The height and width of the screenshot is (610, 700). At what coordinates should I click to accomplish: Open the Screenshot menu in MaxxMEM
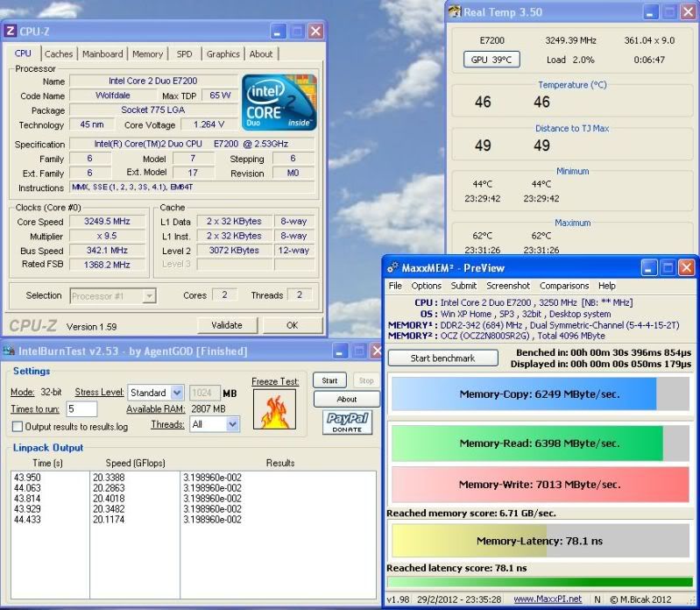click(508, 286)
